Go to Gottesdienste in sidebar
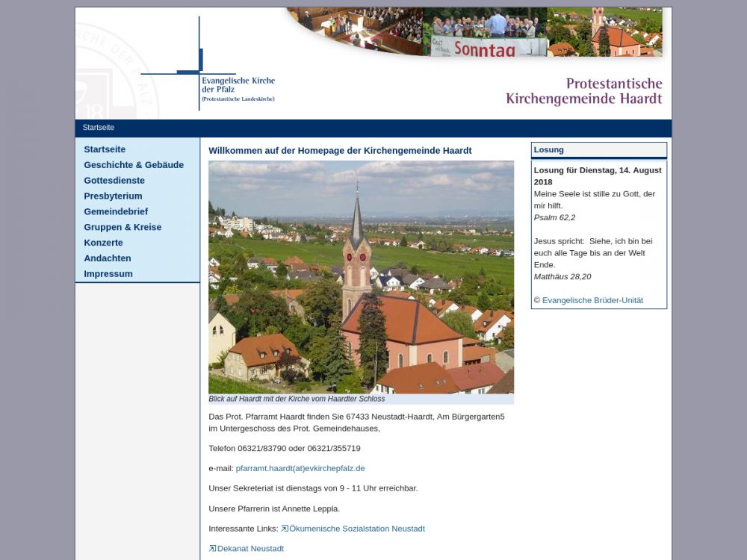Screen dimensions: 747x560 coord(114,181)
